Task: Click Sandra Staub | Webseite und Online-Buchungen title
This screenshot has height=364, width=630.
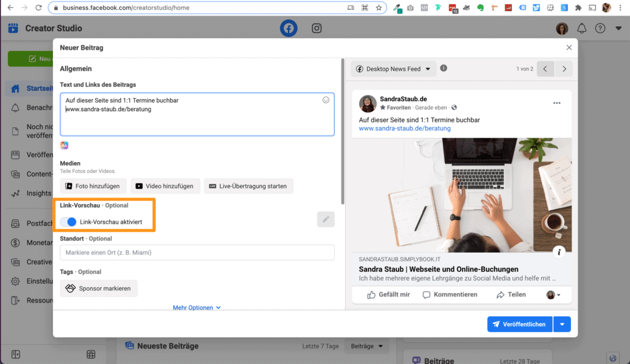Action: tap(438, 269)
